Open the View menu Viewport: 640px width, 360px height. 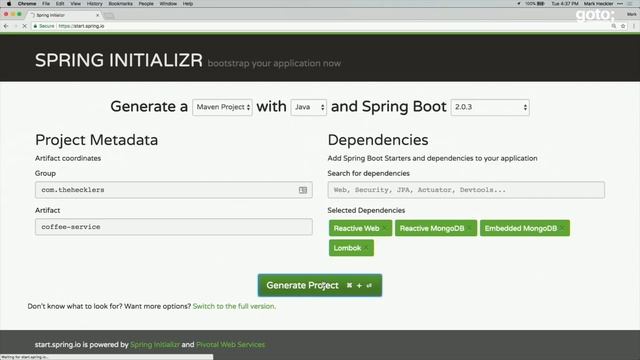(x=76, y=4)
